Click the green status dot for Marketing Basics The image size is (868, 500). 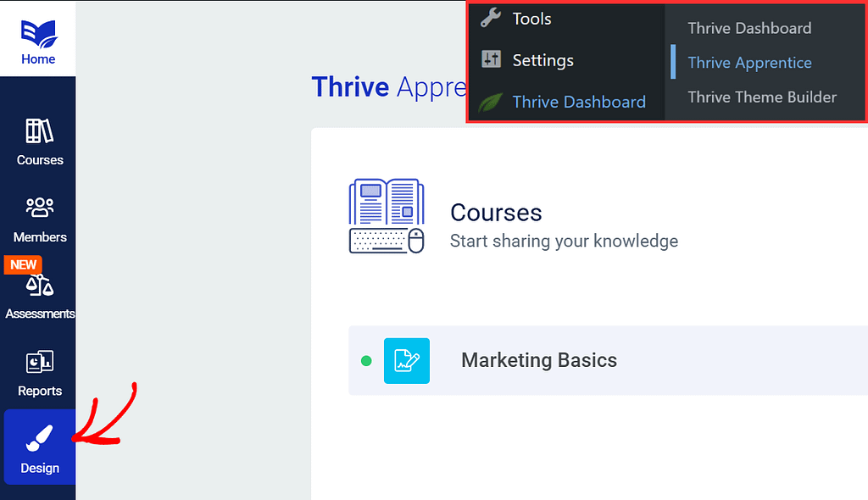366,361
